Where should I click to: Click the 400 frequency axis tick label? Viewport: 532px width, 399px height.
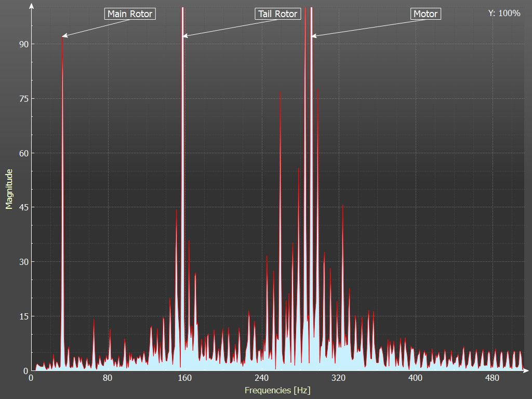point(415,378)
